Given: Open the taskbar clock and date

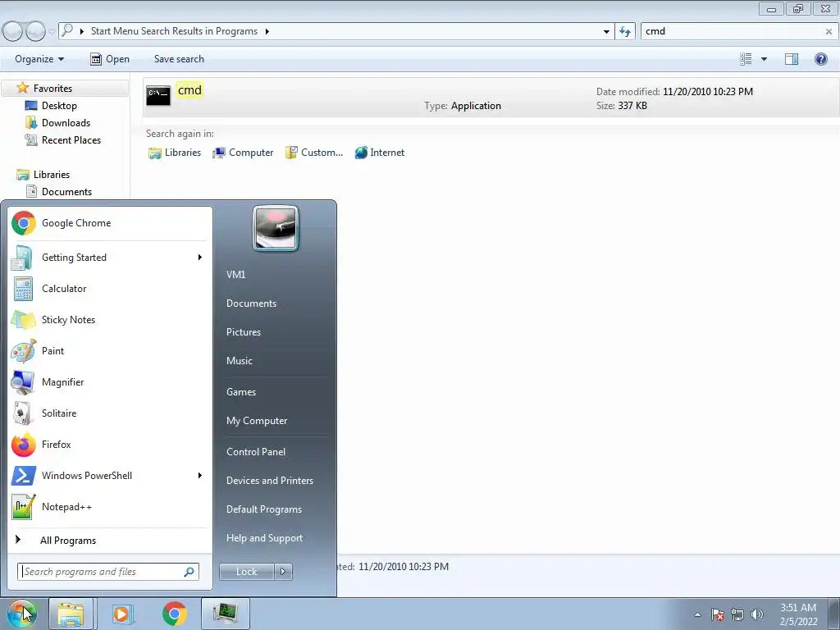Looking at the screenshot, I should (798, 614).
